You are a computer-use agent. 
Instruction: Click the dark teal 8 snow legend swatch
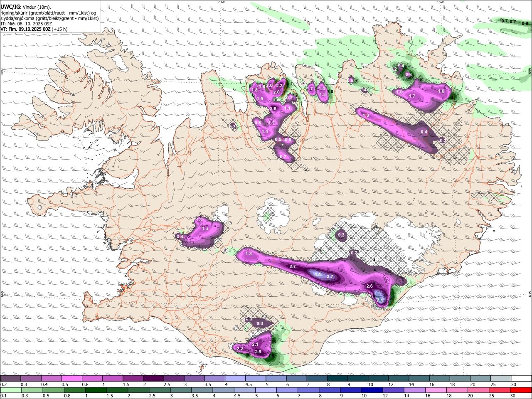pos(337,379)
